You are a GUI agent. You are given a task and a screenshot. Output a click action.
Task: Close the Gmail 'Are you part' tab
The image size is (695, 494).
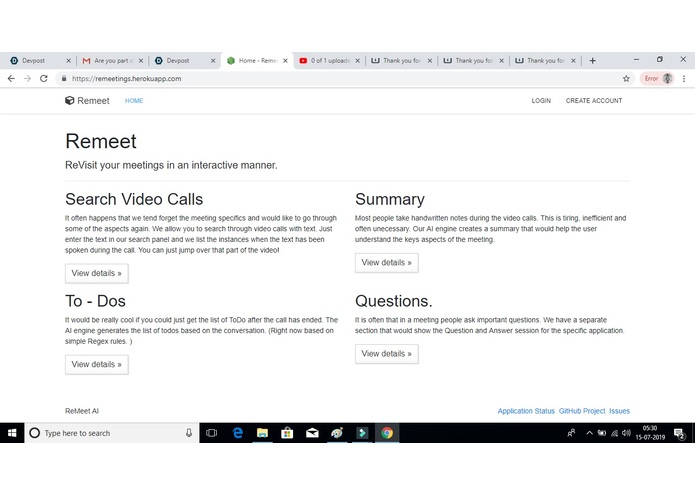click(x=141, y=61)
